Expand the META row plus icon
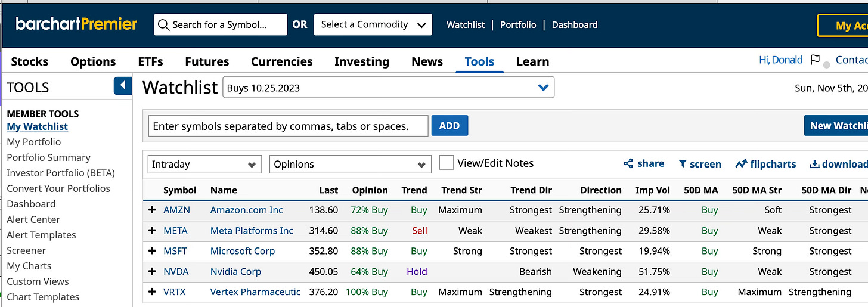868x307 pixels. tap(152, 231)
